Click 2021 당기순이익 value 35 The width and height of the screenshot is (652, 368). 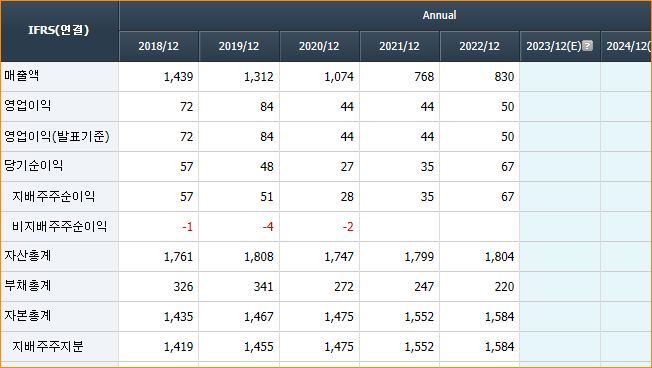(x=427, y=167)
